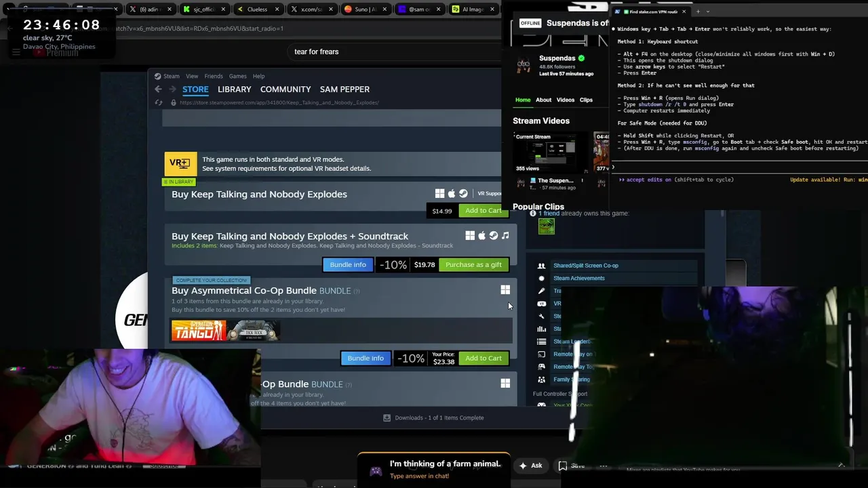Screen dimensions: 868x488
Task: Save the video with the Save button
Action: point(571,466)
